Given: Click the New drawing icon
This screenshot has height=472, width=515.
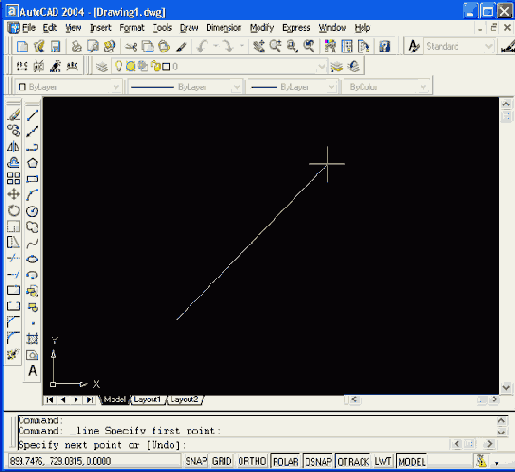Looking at the screenshot, I should click(x=22, y=46).
